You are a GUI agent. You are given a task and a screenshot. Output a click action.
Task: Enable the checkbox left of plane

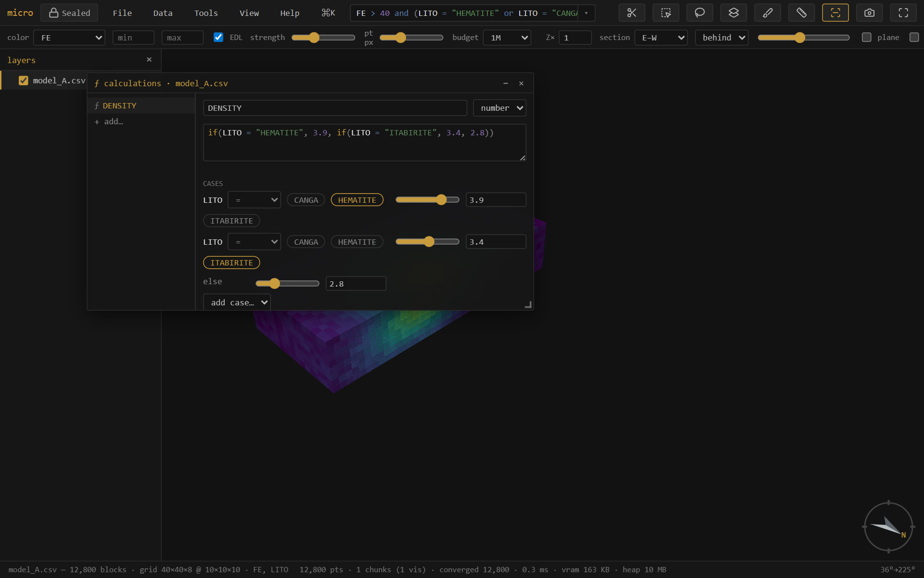click(x=867, y=37)
